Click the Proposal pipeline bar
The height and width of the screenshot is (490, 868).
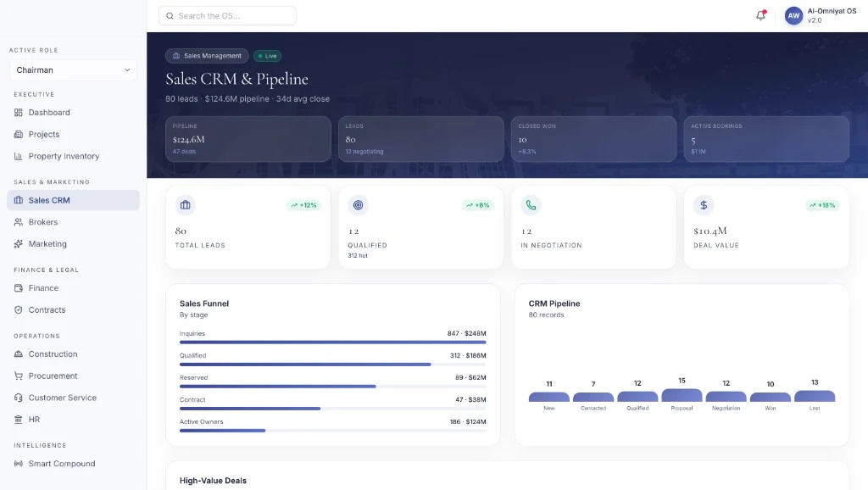[682, 395]
